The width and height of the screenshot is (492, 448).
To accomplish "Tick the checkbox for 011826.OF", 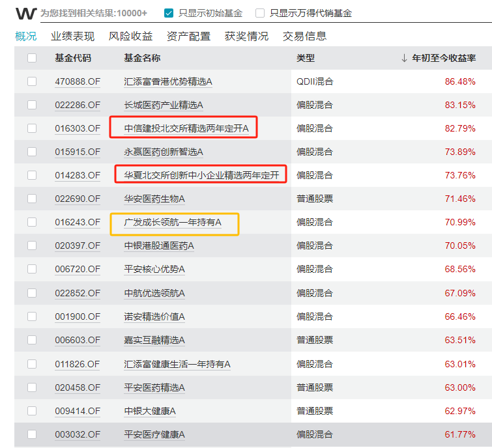I will (32, 364).
